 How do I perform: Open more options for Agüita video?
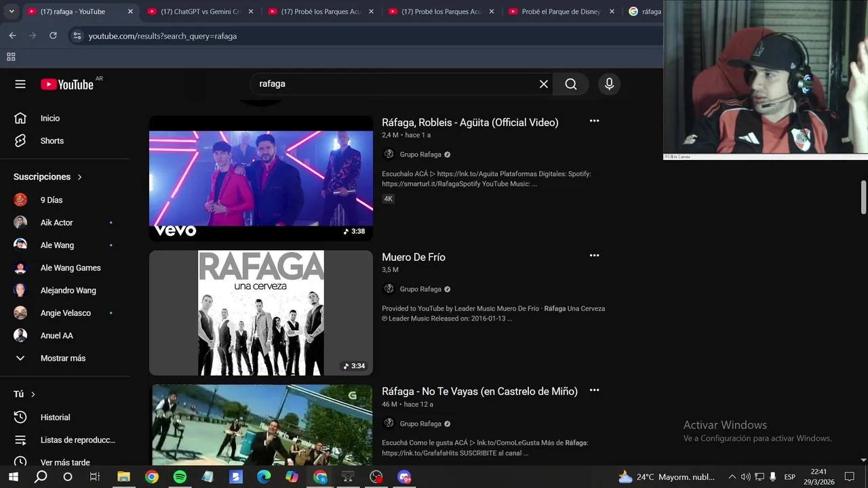coord(594,121)
